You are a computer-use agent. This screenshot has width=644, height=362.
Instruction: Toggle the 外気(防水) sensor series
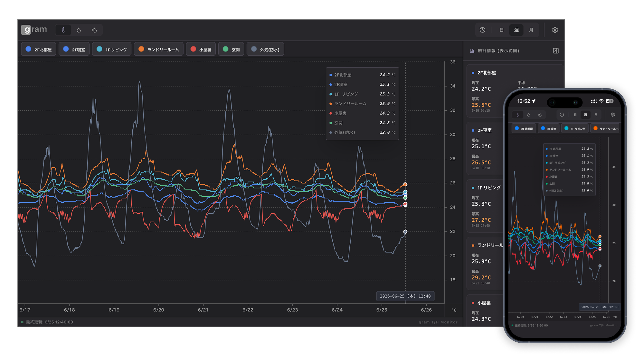click(x=265, y=49)
